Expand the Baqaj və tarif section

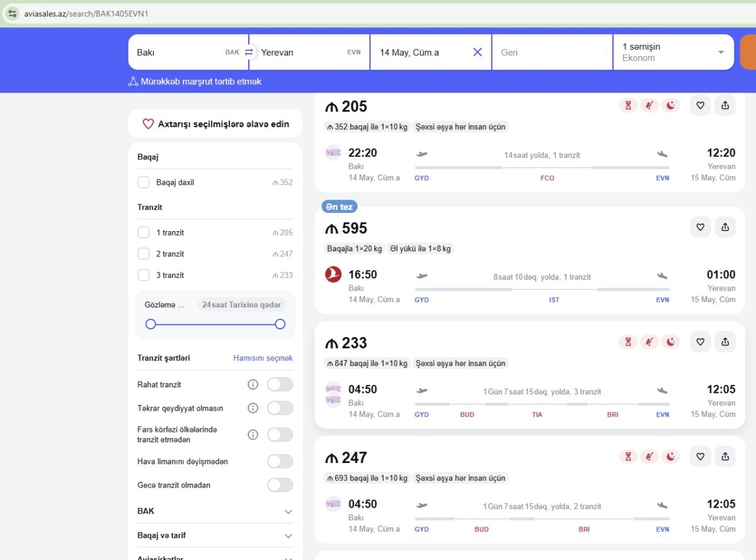(288, 535)
